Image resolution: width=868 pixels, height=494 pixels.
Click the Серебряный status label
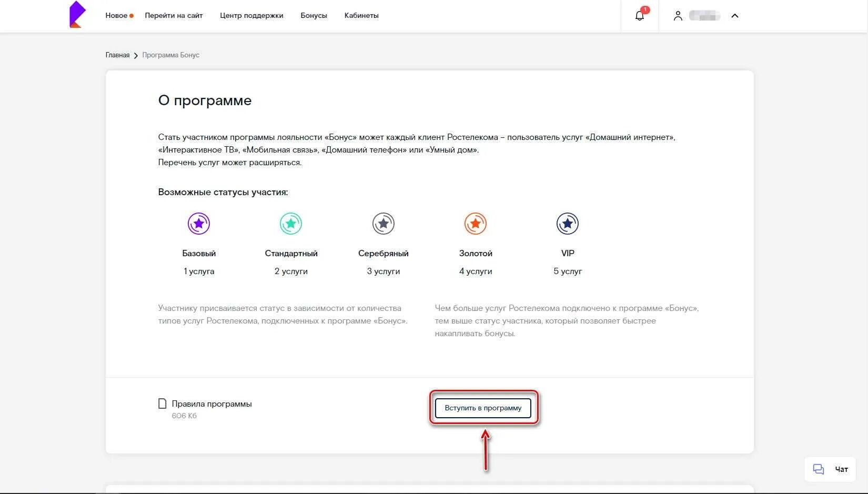click(383, 253)
